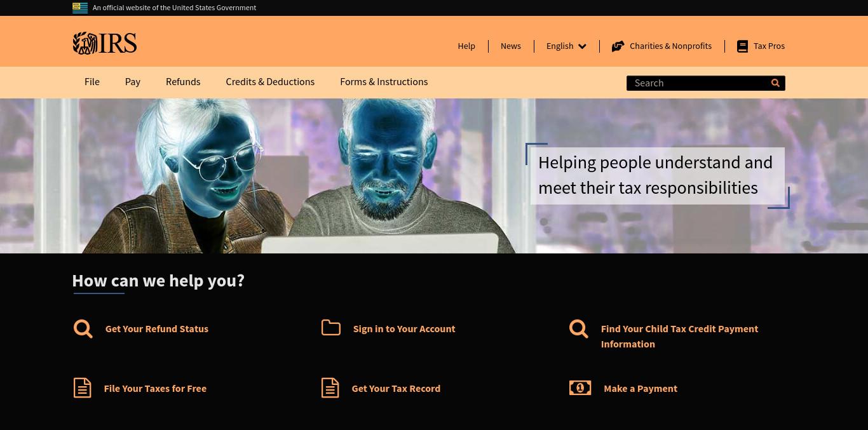Expand the English language dropdown
This screenshot has height=430, width=868.
566,46
